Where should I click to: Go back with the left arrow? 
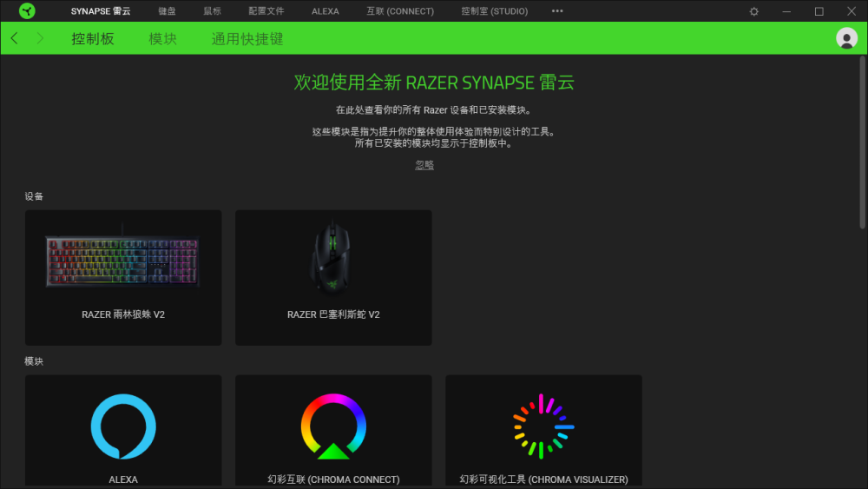15,38
